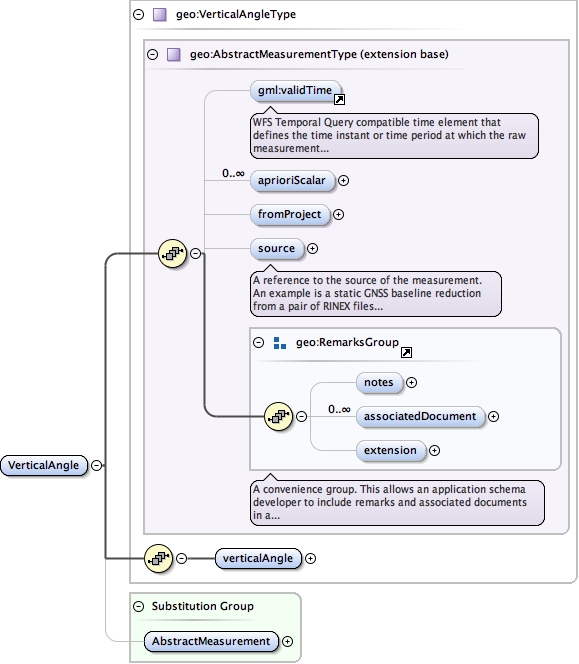Expand the fromProject element
This screenshot has height=664, width=579.
click(x=338, y=214)
